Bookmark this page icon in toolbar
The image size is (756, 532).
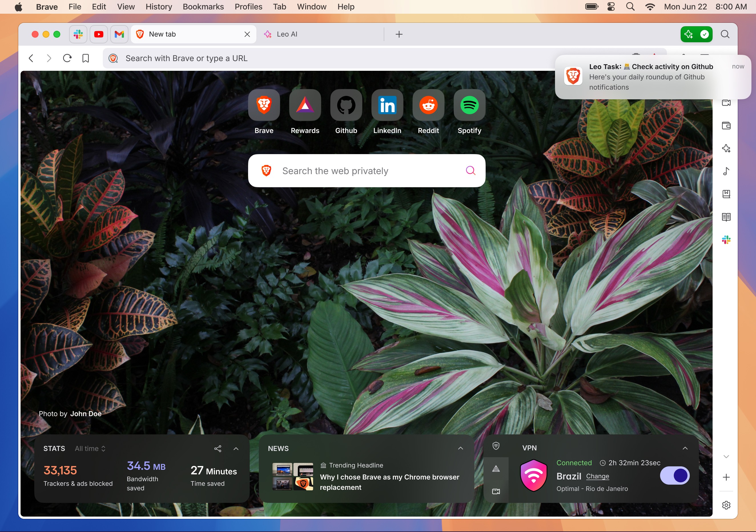click(86, 58)
